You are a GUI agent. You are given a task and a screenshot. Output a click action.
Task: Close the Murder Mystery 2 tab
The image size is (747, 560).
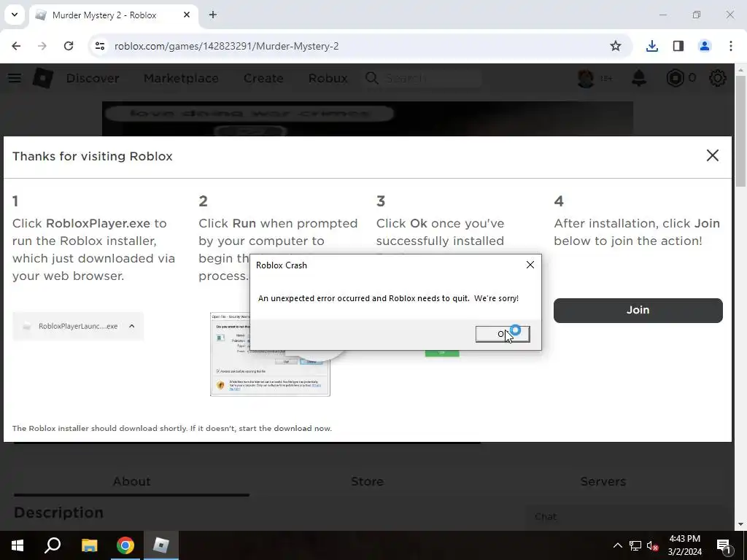(x=187, y=15)
